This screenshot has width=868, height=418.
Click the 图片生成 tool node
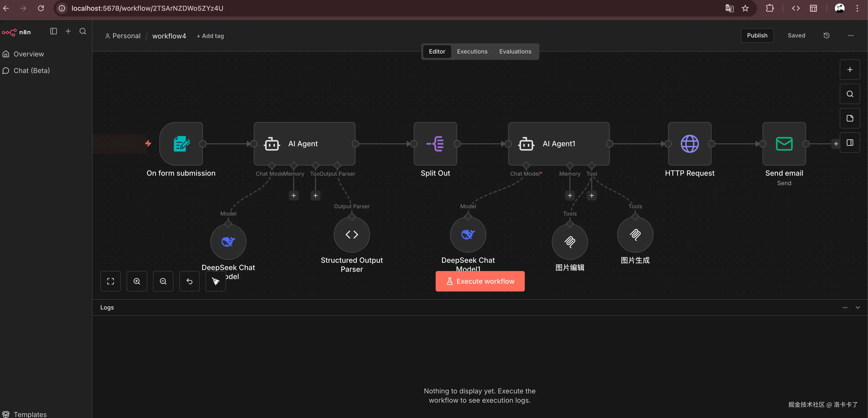635,235
